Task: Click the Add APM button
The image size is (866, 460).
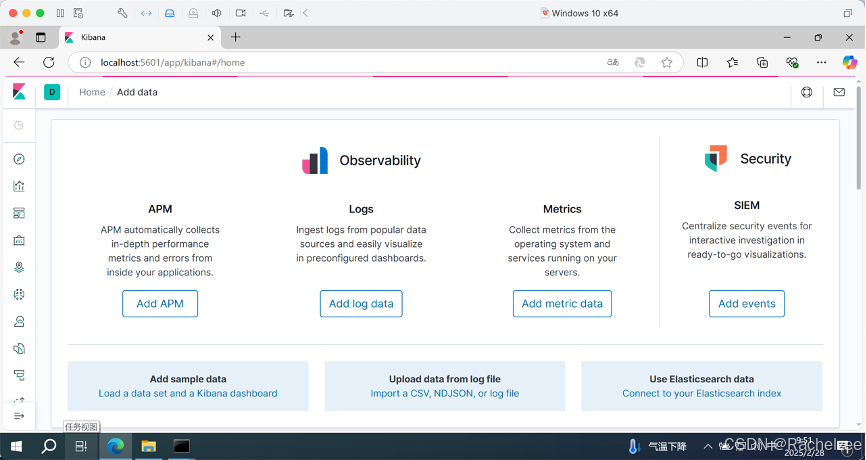Action: 160,304
